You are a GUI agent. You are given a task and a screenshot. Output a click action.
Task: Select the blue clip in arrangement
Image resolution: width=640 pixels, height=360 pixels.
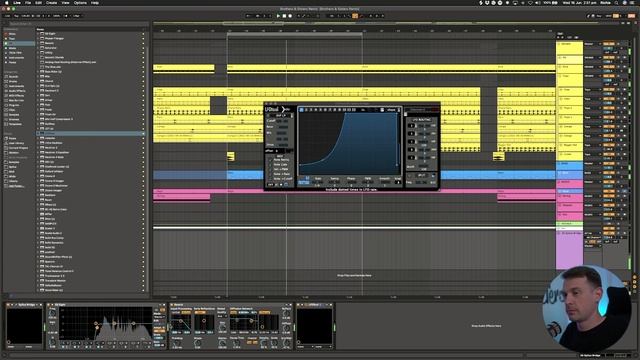coord(245,175)
